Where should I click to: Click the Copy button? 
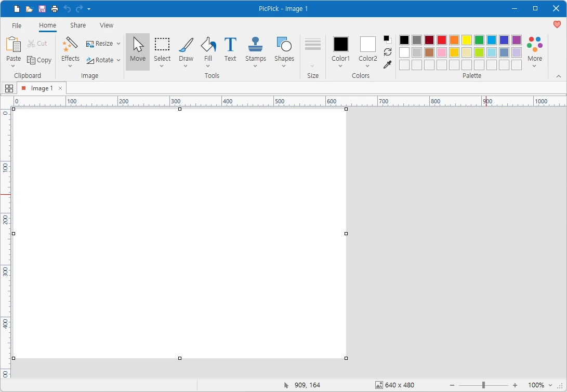39,60
